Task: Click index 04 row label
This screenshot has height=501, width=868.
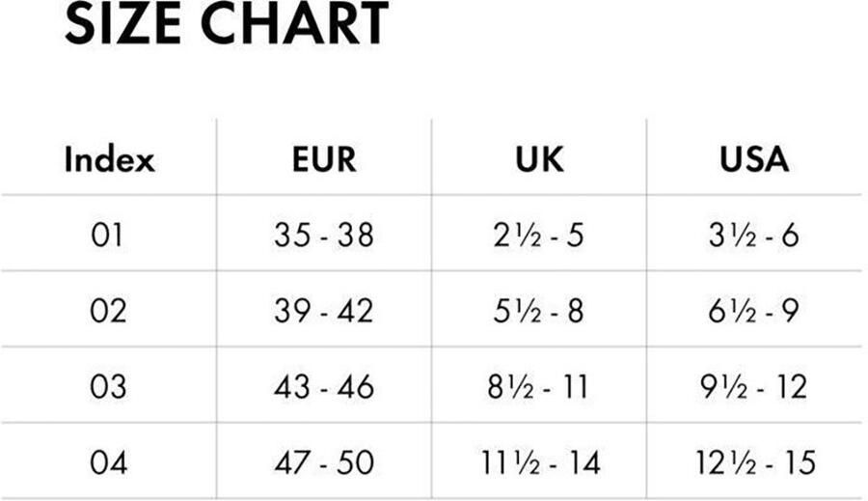Action: [109, 462]
